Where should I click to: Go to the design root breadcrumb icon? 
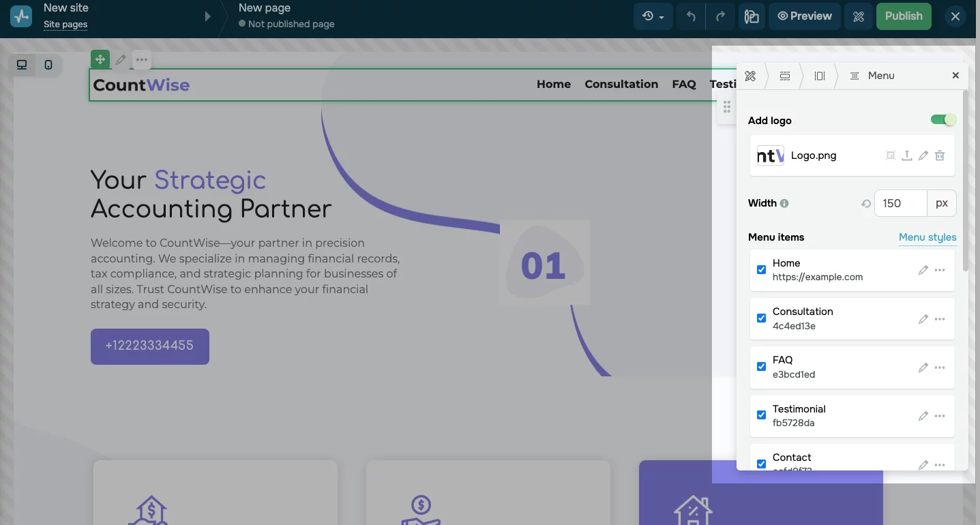[x=750, y=76]
